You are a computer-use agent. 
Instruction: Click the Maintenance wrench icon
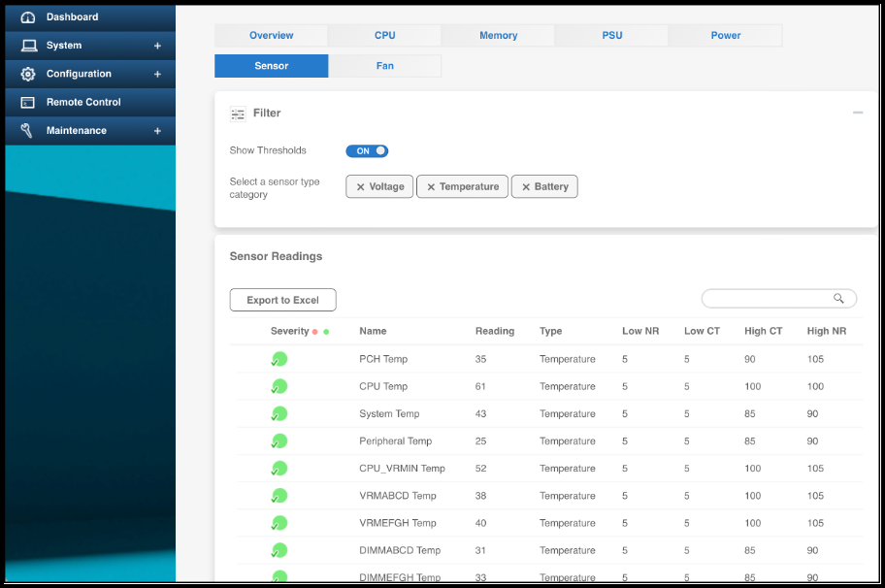point(26,130)
